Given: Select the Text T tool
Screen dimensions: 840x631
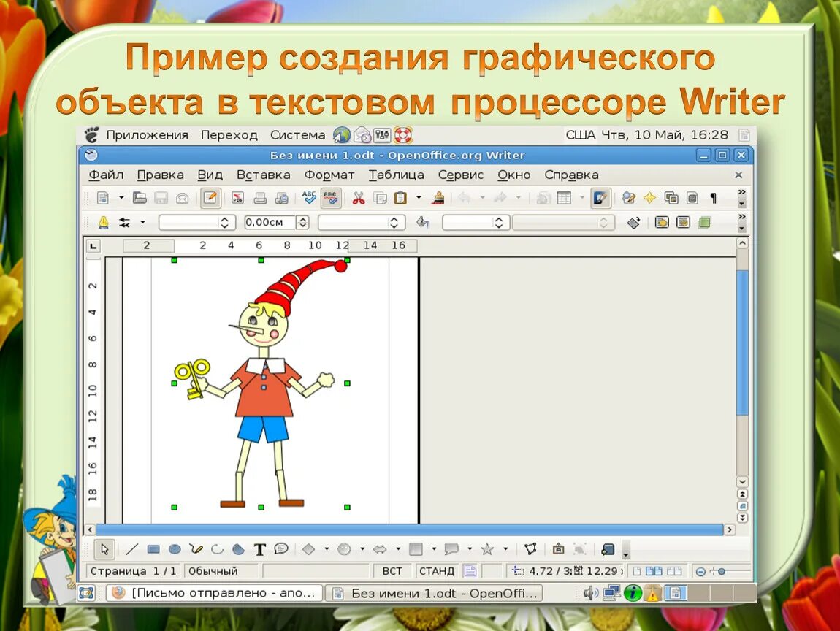Looking at the screenshot, I should pyautogui.click(x=260, y=549).
